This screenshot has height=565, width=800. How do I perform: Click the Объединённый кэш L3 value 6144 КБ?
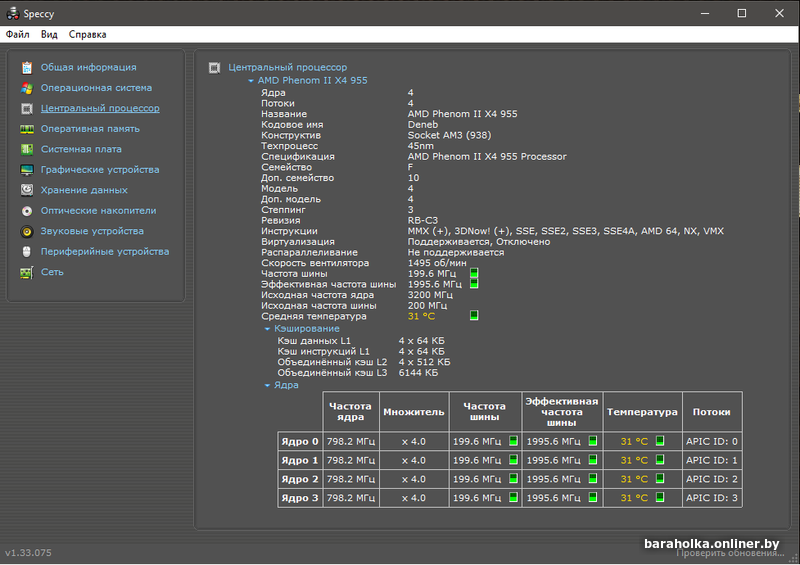pos(418,373)
